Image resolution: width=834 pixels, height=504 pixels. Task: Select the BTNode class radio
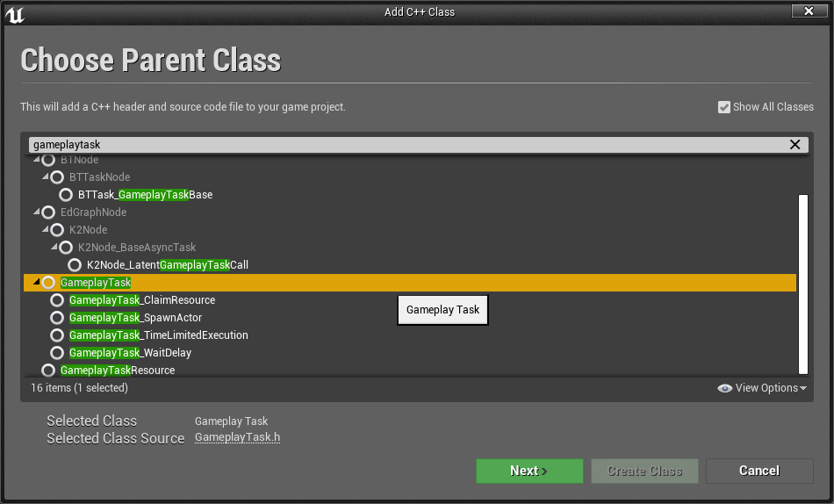click(48, 160)
